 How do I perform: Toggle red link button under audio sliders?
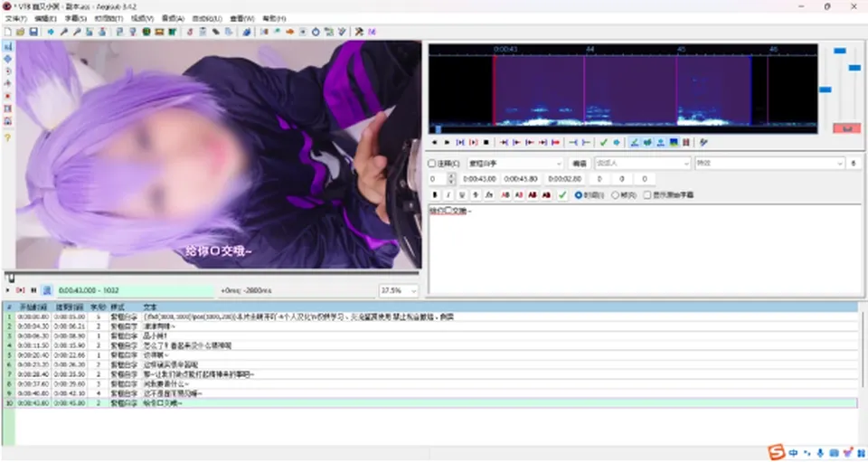pos(847,128)
